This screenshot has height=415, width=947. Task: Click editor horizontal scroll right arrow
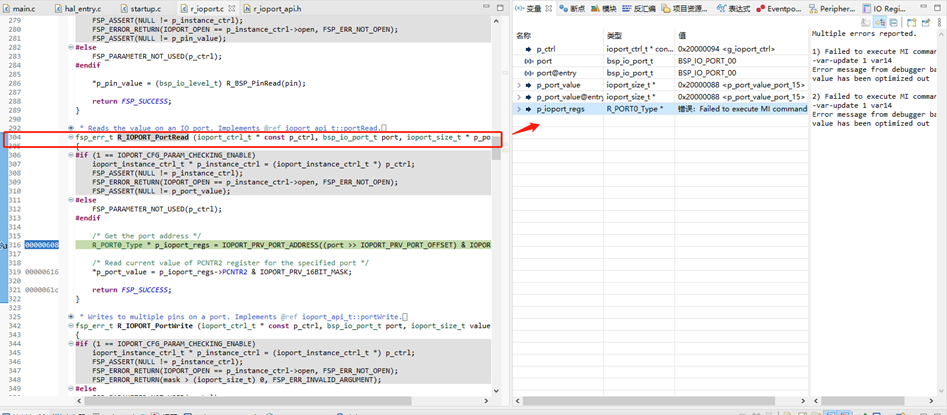[487, 401]
